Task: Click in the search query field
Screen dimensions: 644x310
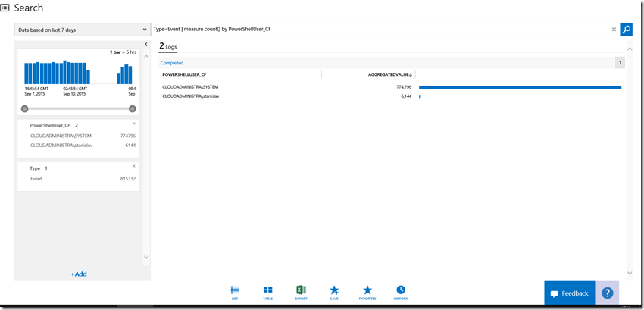Action: point(379,30)
